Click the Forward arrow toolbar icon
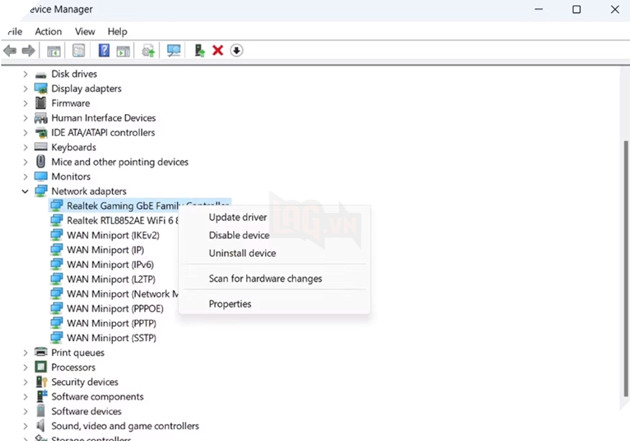 pos(28,51)
